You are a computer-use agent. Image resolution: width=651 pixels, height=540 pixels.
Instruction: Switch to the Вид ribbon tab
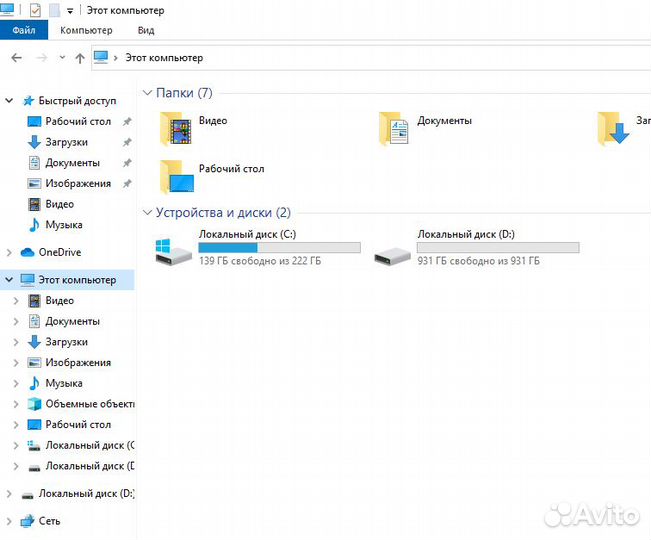point(146,31)
